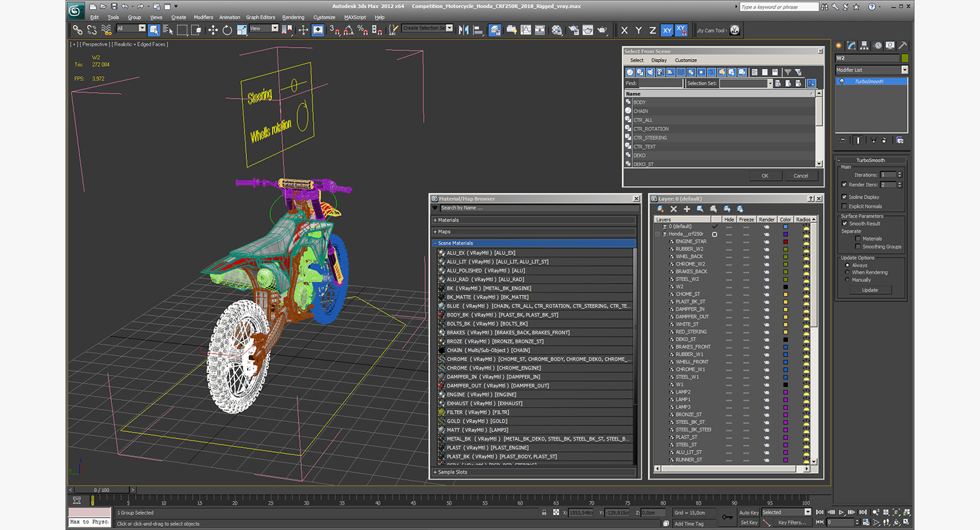
Task: Open the Create command panel tab
Action: (x=840, y=46)
